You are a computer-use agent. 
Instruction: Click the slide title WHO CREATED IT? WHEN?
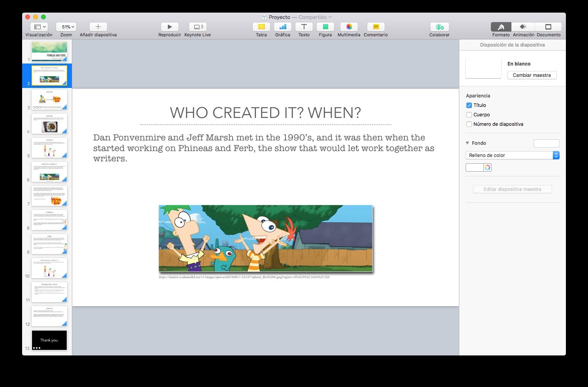pyautogui.click(x=265, y=113)
